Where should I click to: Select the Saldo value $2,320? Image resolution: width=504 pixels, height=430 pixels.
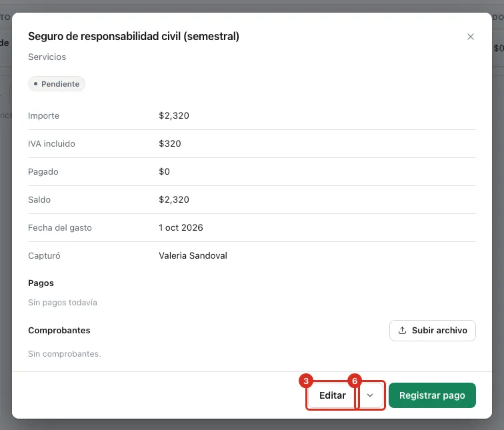(x=174, y=199)
